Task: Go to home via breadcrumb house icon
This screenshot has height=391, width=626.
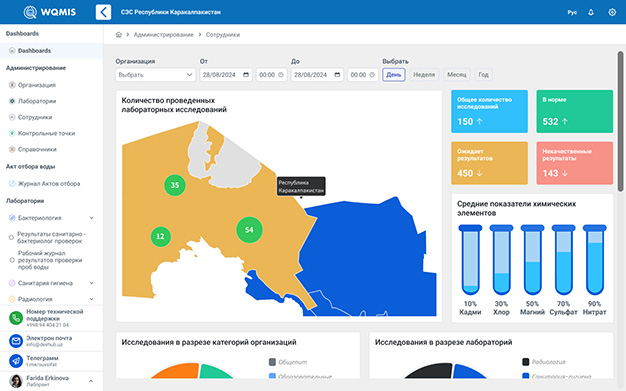Action: coord(119,35)
